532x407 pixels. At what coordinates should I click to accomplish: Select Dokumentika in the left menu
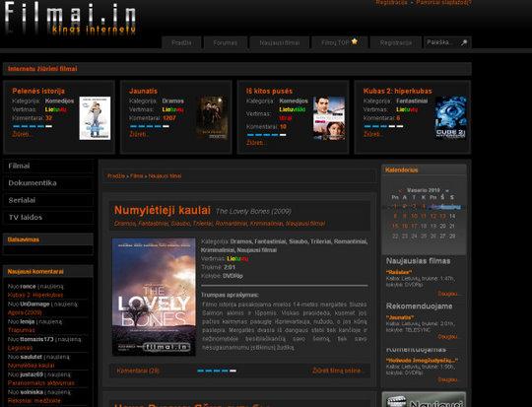tap(48, 183)
